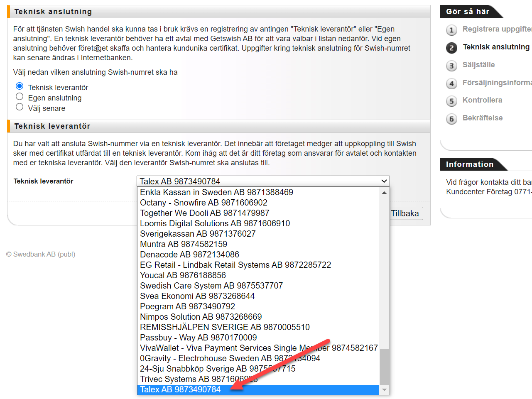Screen dimensions: 532x399
Task: Select Passbuy - Way AB 9870170009
Action: pyautogui.click(x=258, y=338)
